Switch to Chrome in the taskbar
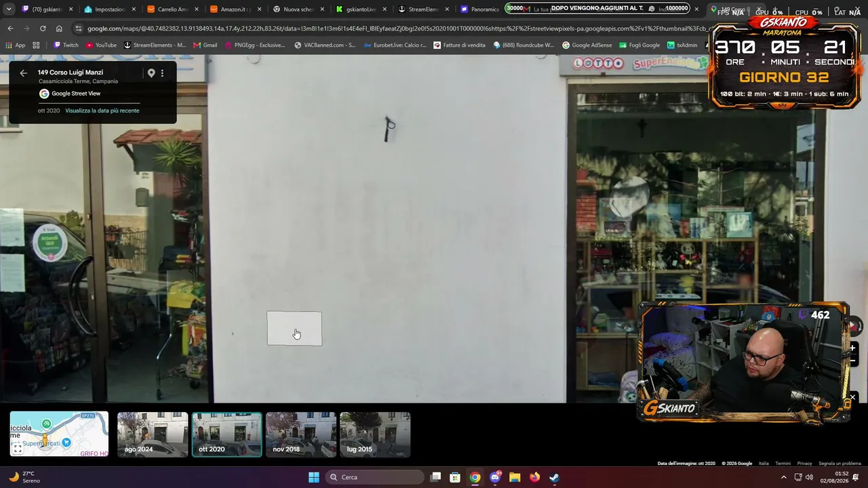The image size is (868, 488). pos(475,477)
